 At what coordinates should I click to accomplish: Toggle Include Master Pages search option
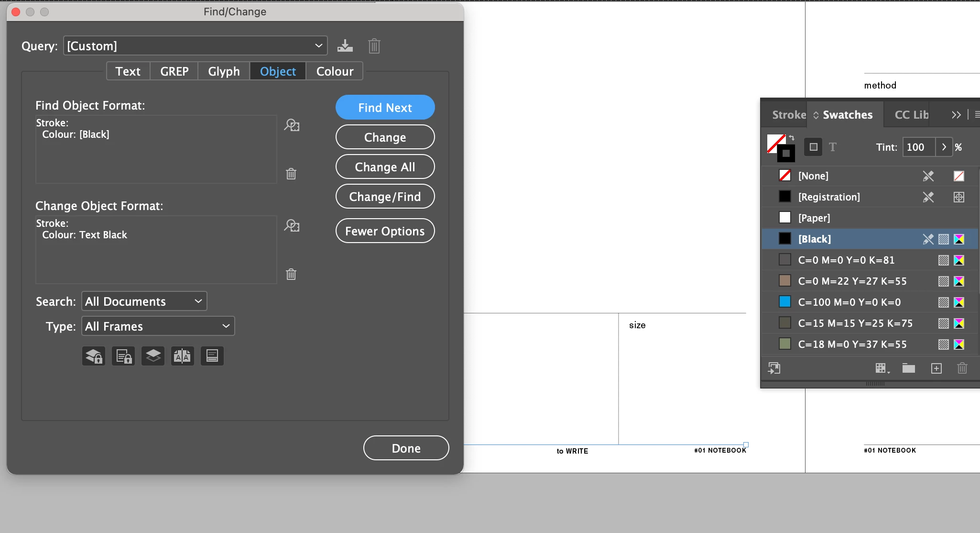(183, 356)
